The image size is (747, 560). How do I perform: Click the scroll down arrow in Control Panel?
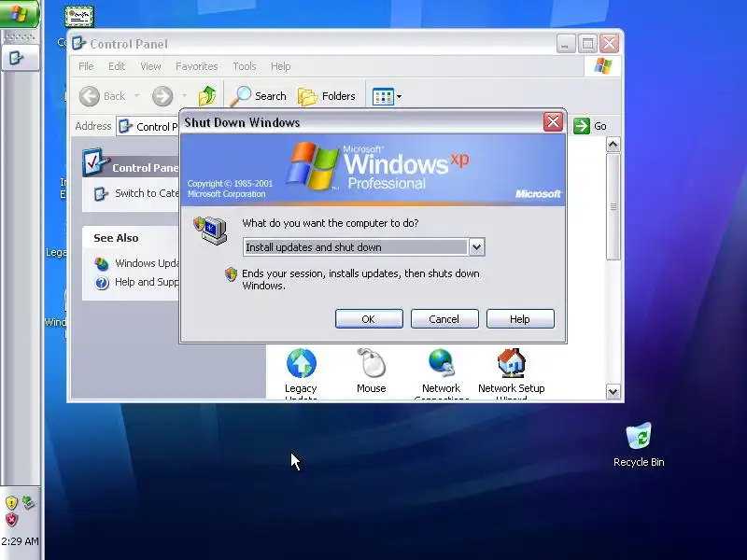click(613, 391)
